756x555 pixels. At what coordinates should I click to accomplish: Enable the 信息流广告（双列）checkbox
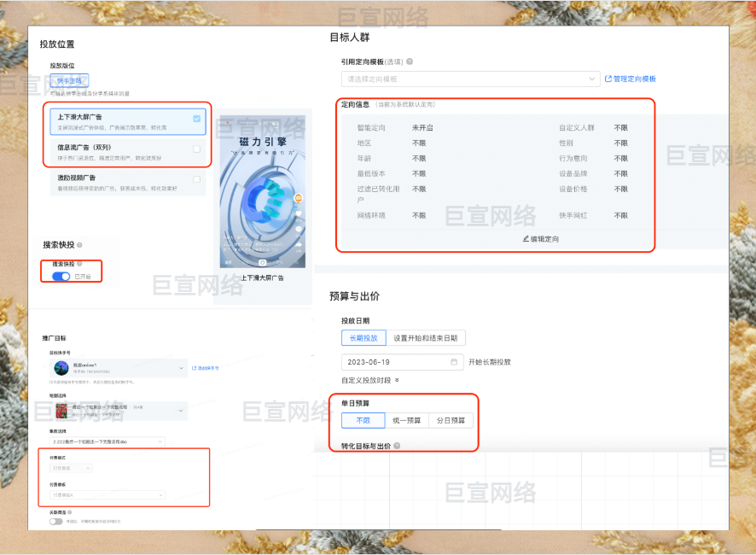[x=197, y=148]
